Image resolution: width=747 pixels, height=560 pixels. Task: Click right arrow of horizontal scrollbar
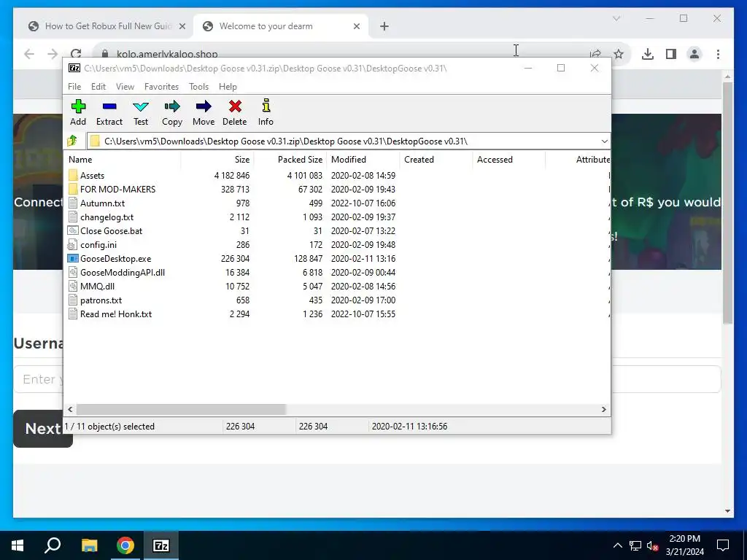(603, 410)
